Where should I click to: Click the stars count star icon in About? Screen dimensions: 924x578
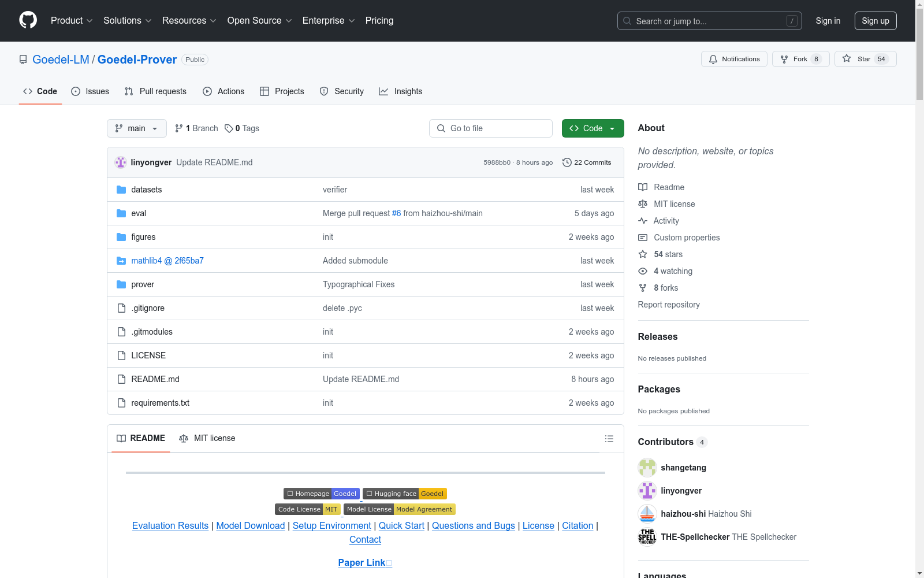pos(643,254)
